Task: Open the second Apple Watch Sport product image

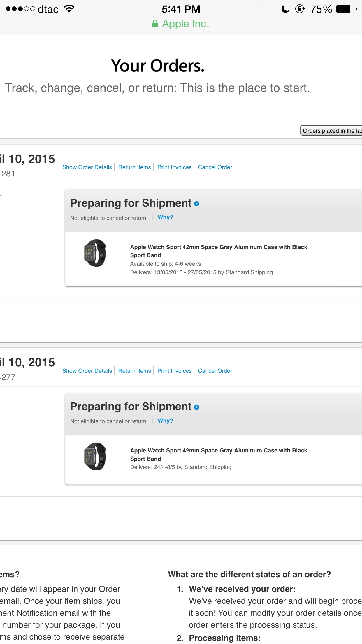Action: (95, 456)
